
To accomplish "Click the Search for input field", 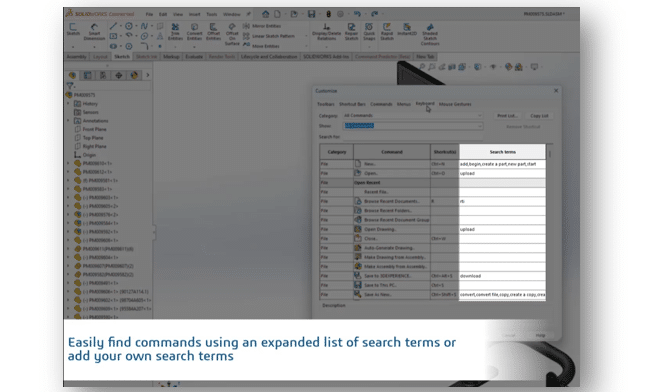I will pyautogui.click(x=412, y=137).
